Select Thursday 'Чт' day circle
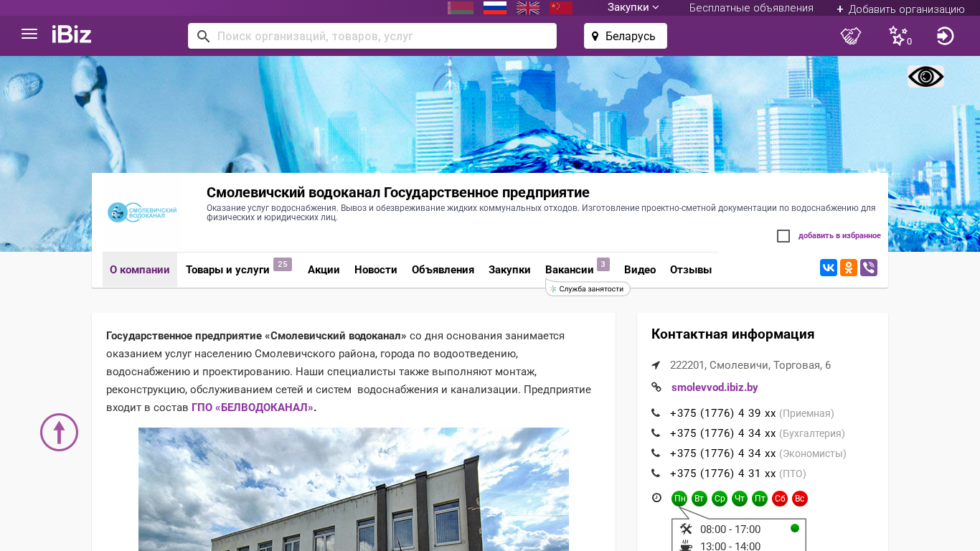 pos(740,499)
